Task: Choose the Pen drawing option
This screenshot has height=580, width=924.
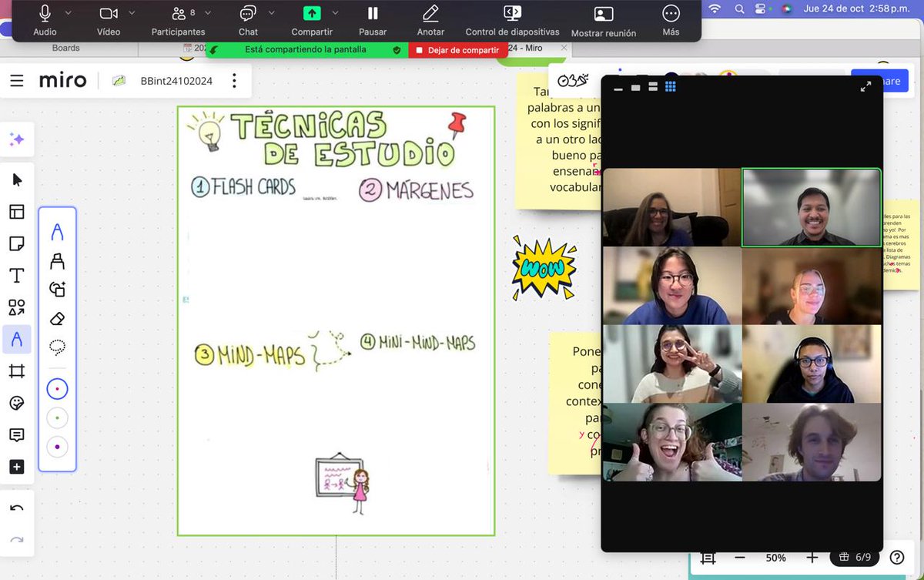Action: click(x=57, y=232)
